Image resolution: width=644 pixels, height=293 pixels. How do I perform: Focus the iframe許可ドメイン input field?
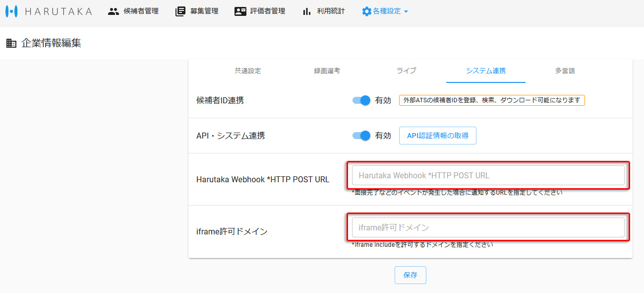point(487,227)
